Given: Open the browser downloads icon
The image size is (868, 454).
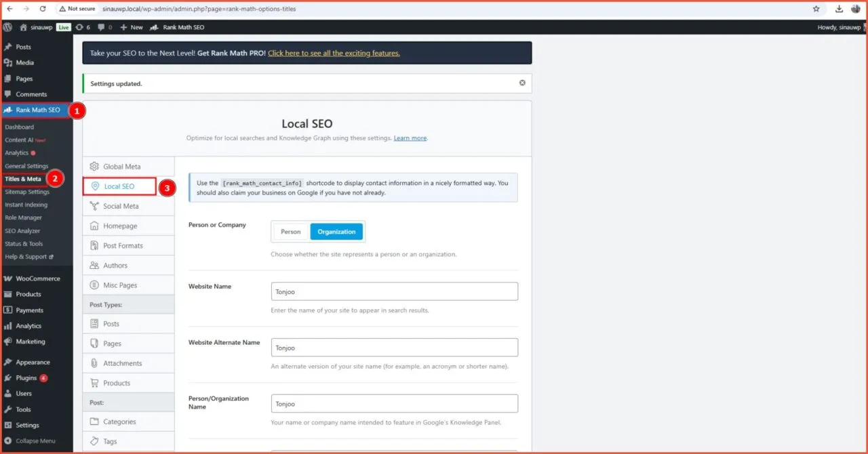Looking at the screenshot, I should point(839,9).
